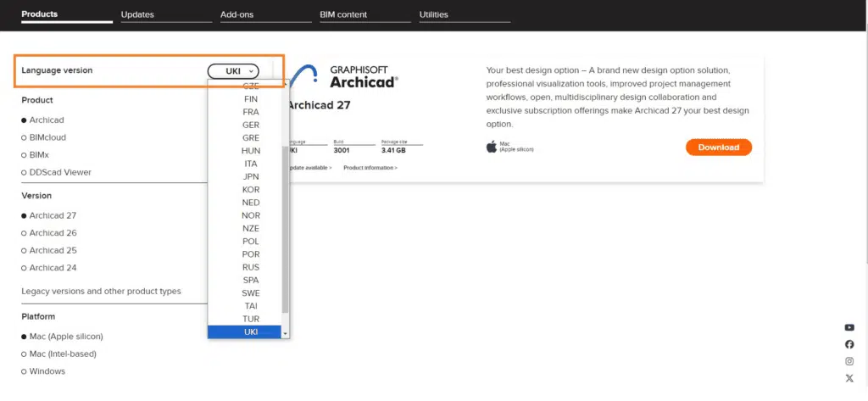Click the Apple logo platform icon
The image size is (868, 401).
[491, 147]
